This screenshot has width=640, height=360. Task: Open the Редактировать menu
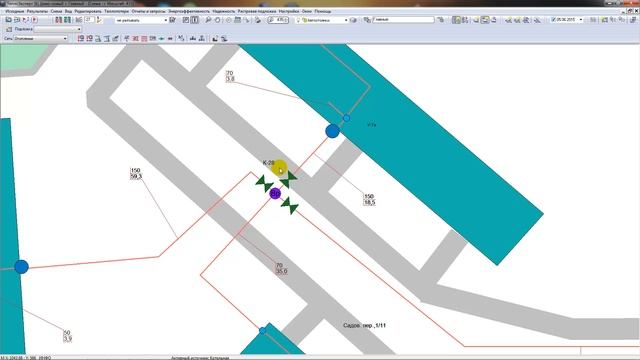point(88,11)
